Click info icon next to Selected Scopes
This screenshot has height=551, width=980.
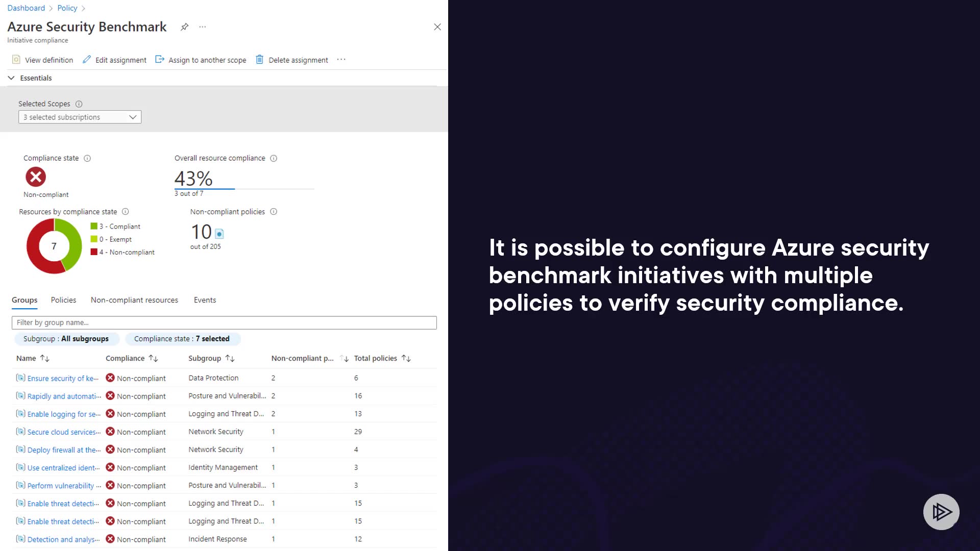point(79,104)
